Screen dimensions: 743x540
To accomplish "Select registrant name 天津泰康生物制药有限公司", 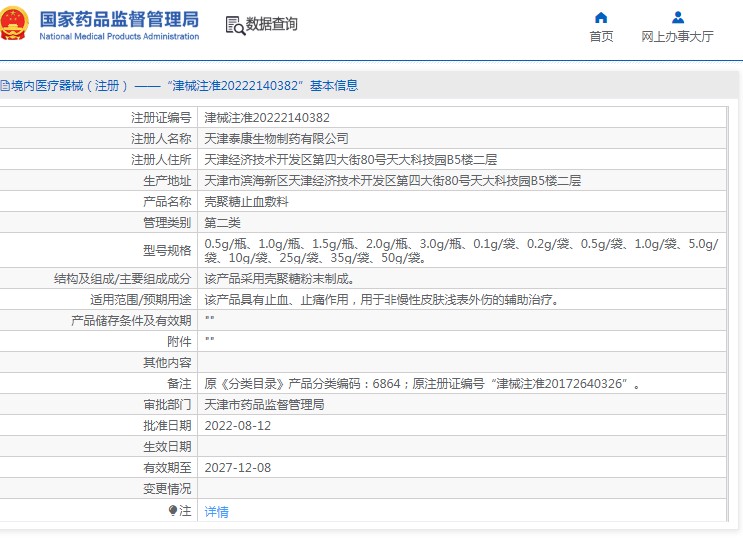I will pos(276,138).
